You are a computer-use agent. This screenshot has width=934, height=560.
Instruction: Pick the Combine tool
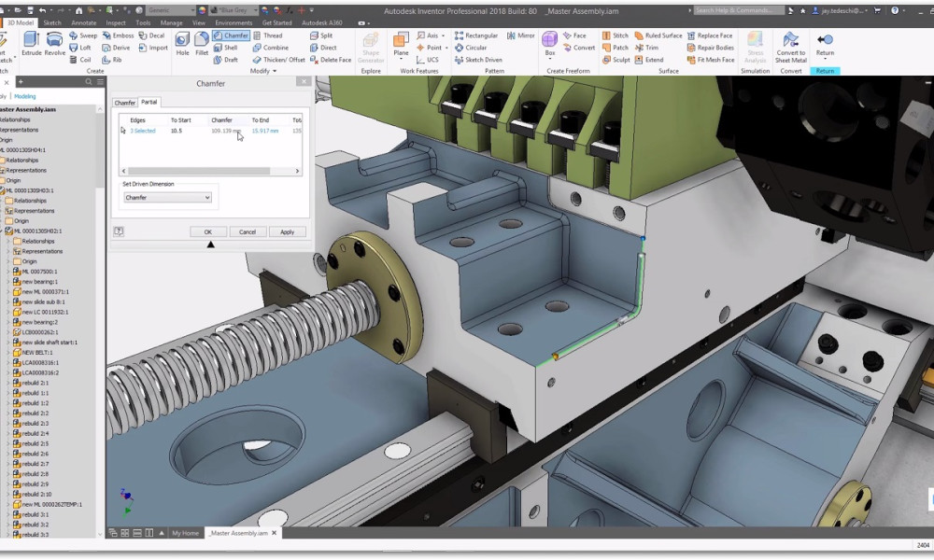click(271, 48)
